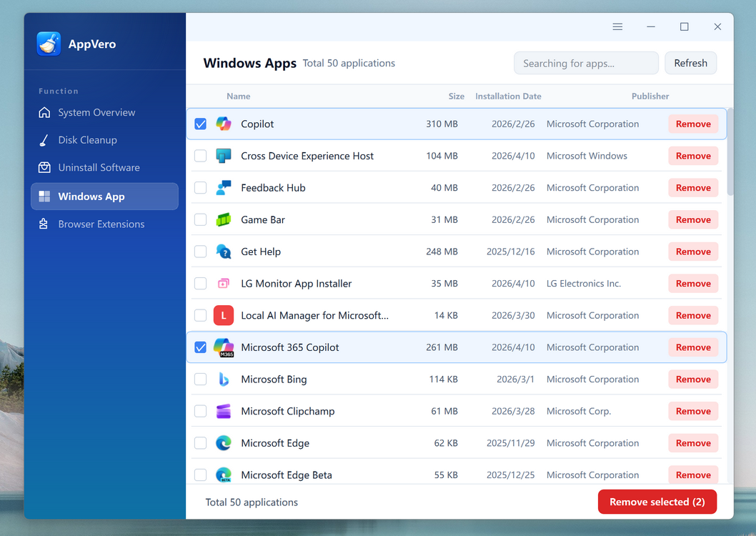756x536 pixels.
Task: Check the LG Monitor App Installer checkbox
Action: pos(201,284)
